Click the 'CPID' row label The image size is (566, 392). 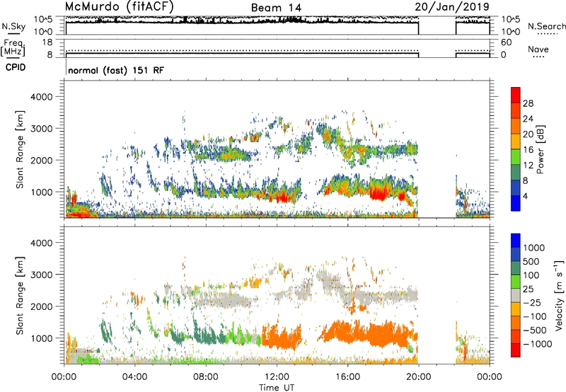coord(16,67)
